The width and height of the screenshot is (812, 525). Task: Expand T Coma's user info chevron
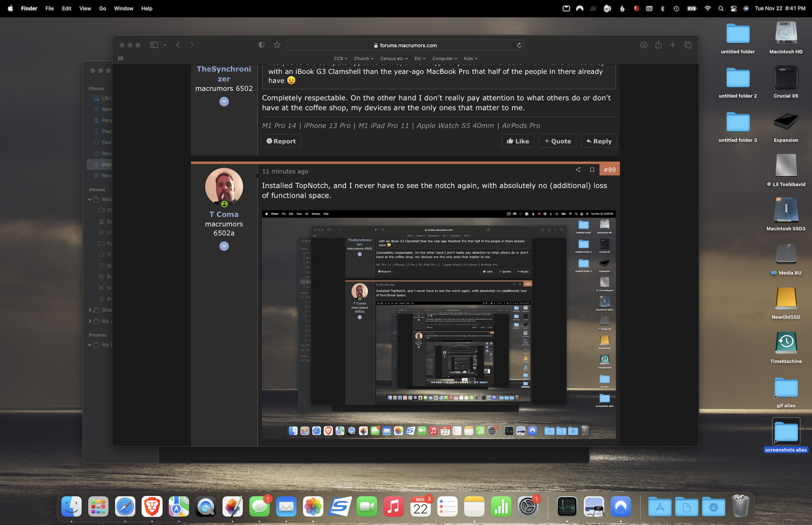coord(224,246)
